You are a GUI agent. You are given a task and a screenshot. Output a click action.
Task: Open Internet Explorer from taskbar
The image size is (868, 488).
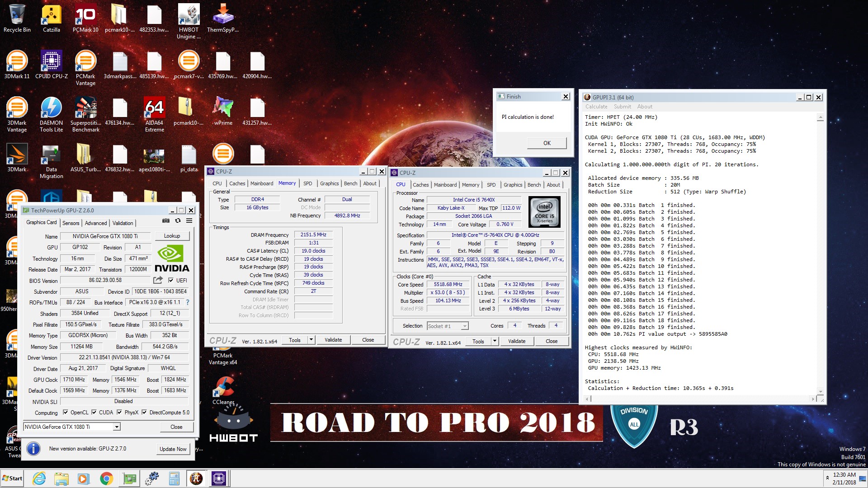click(x=39, y=479)
